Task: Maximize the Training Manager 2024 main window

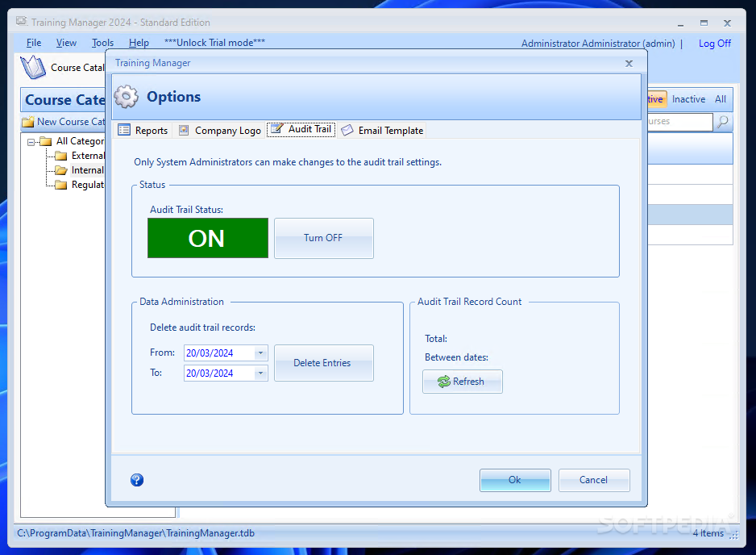Action: click(x=704, y=23)
